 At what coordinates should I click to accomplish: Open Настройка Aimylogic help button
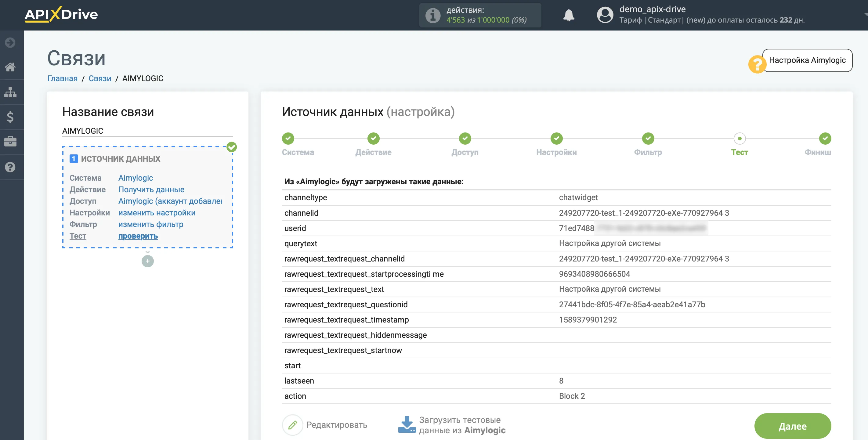(x=807, y=60)
